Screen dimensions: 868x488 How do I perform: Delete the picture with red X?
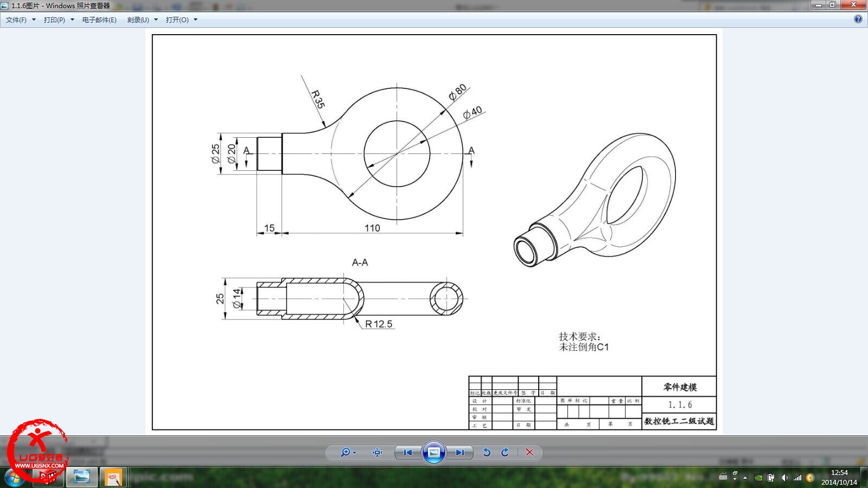pyautogui.click(x=529, y=452)
